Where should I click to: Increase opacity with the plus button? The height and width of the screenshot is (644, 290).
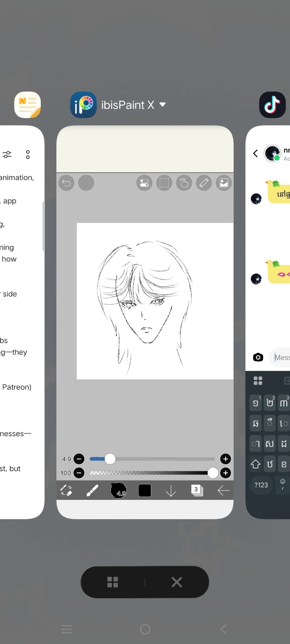pos(225,473)
